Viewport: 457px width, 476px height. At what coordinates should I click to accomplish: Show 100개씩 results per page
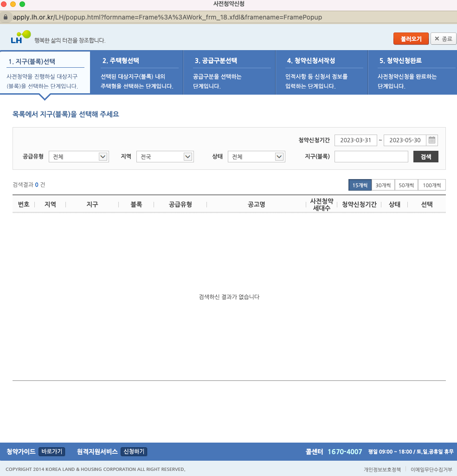tap(432, 185)
